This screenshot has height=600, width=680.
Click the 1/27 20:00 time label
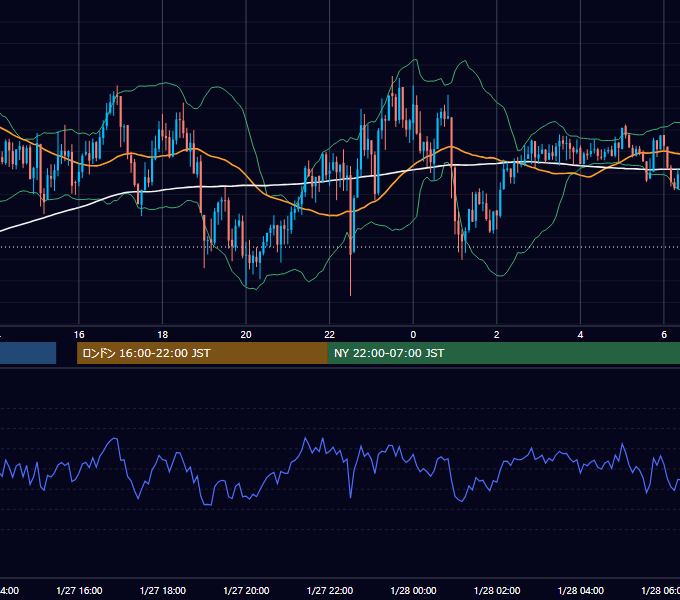click(x=246, y=590)
